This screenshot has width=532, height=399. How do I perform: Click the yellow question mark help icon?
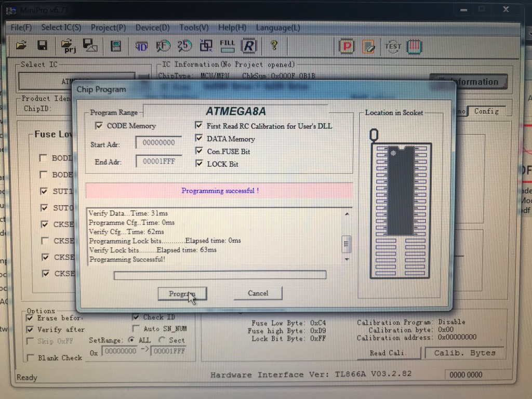[274, 46]
